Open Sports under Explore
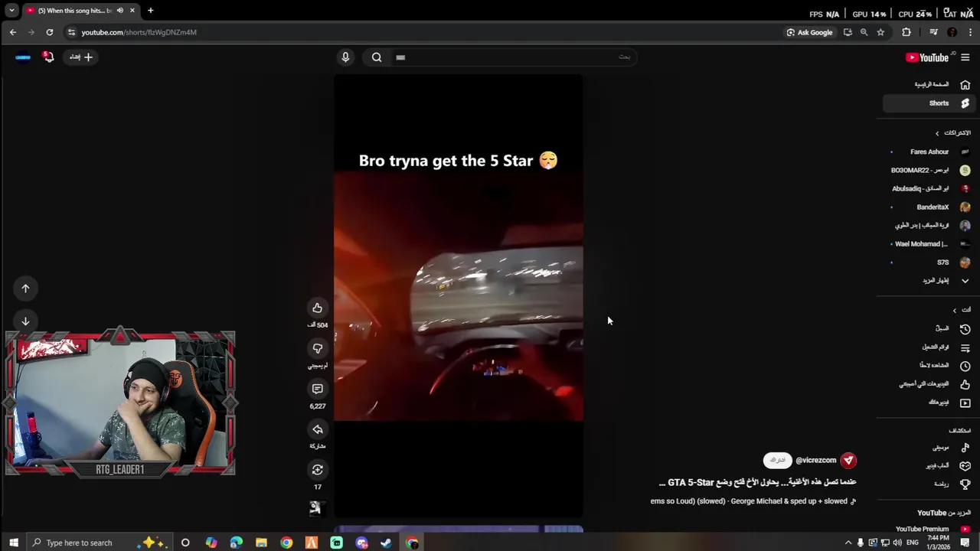The width and height of the screenshot is (980, 551). (x=927, y=484)
